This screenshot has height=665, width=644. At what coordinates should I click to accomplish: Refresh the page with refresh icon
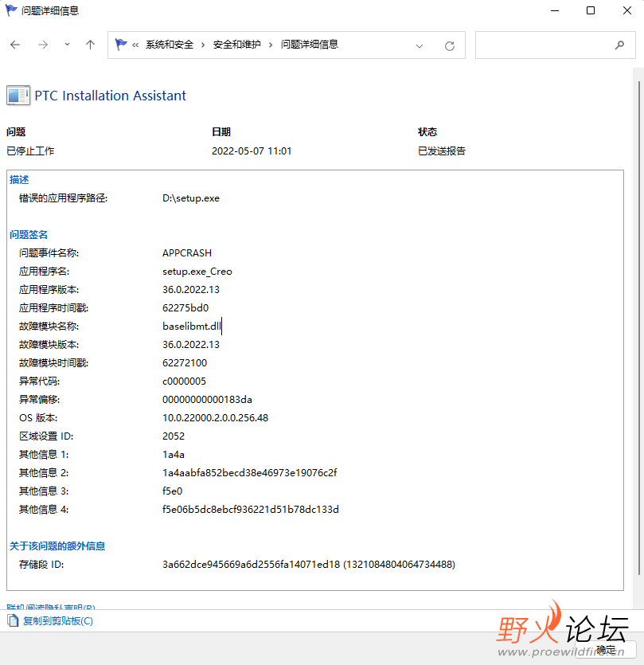pyautogui.click(x=450, y=45)
